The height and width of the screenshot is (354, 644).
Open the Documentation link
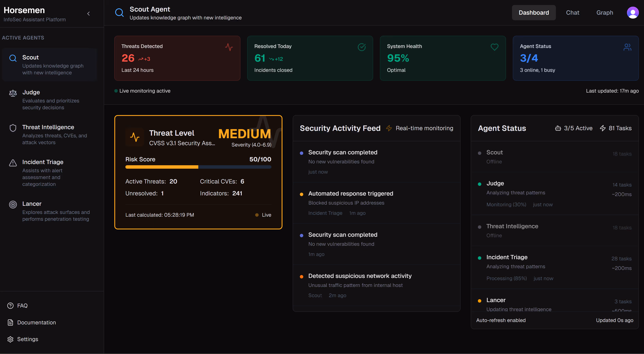(x=36, y=322)
